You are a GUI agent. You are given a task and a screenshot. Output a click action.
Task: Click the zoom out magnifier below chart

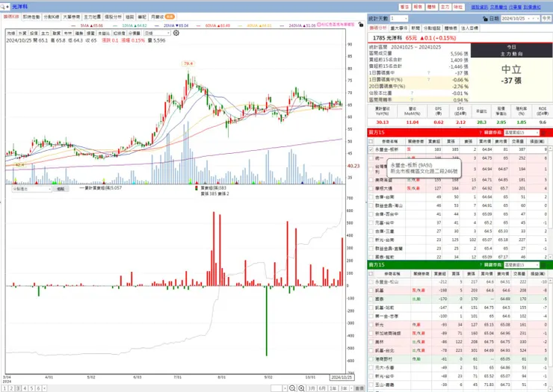coord(292,388)
